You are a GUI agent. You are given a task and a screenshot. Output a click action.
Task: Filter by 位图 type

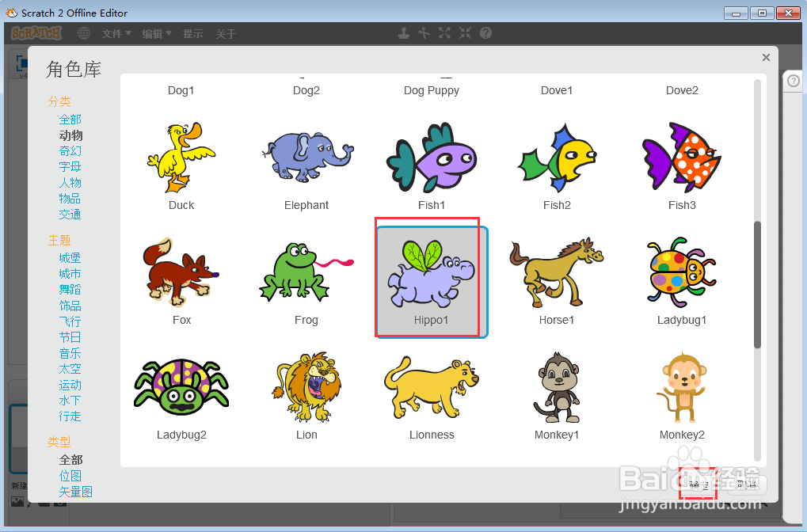point(70,476)
